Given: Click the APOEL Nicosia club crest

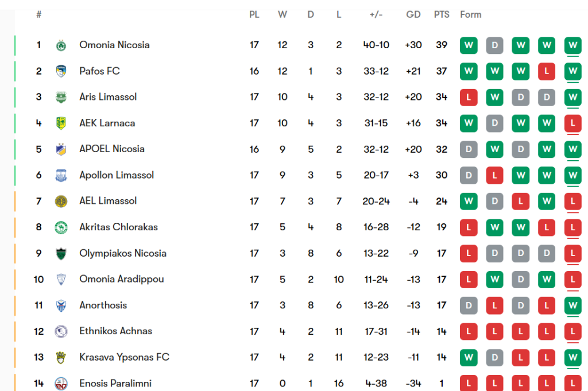Looking at the screenshot, I should (x=61, y=149).
